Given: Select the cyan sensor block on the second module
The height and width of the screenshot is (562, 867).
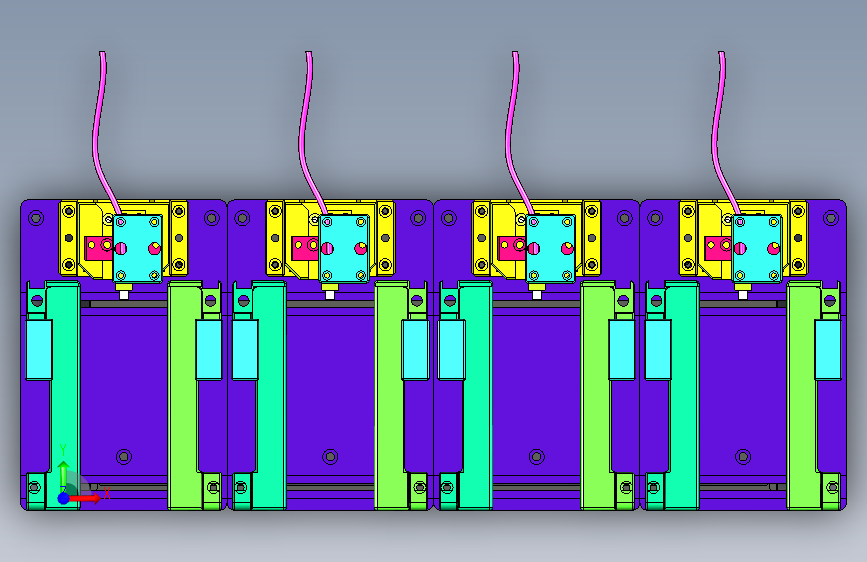Looking at the screenshot, I should point(344,248).
